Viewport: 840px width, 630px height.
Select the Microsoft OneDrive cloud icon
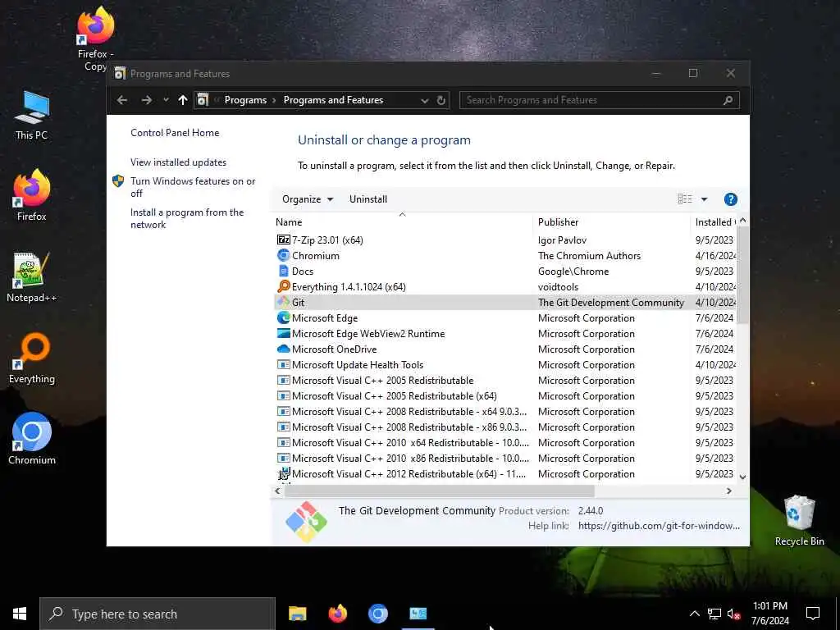283,349
